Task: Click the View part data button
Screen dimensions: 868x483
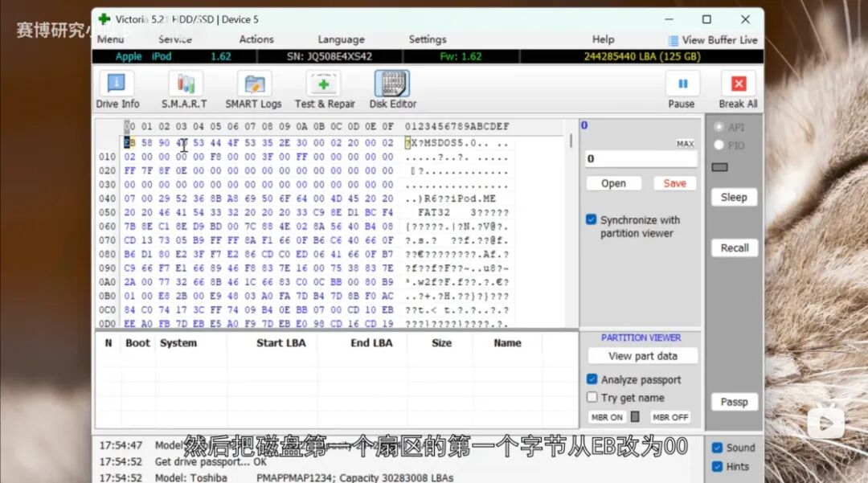Action: [643, 356]
